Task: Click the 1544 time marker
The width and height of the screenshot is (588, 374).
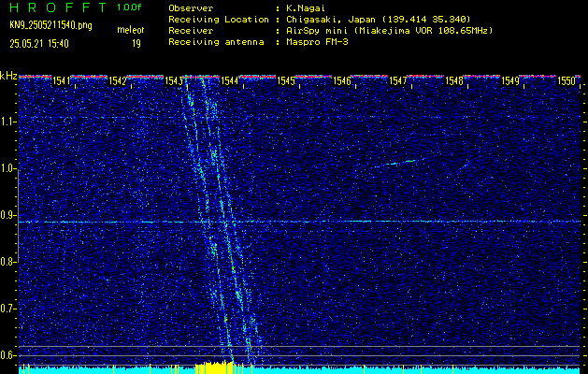Action: tap(229, 80)
